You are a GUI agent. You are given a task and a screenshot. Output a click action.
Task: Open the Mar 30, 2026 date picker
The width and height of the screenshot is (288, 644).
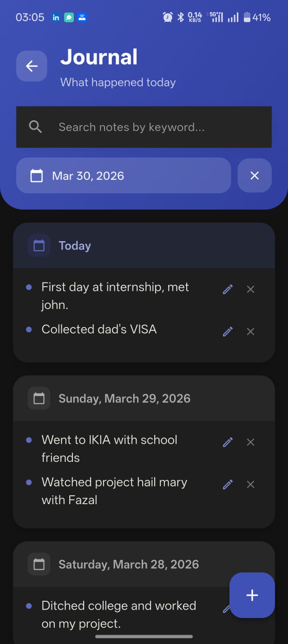click(x=123, y=175)
